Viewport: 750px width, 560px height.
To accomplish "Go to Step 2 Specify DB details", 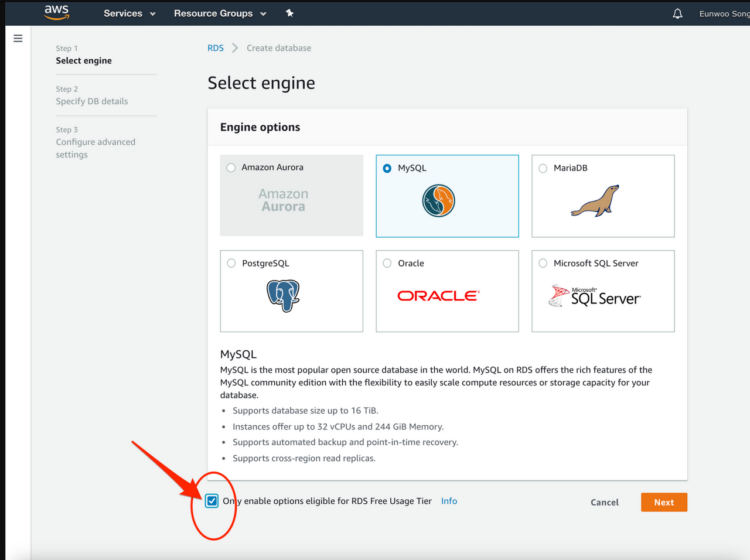I will [92, 95].
